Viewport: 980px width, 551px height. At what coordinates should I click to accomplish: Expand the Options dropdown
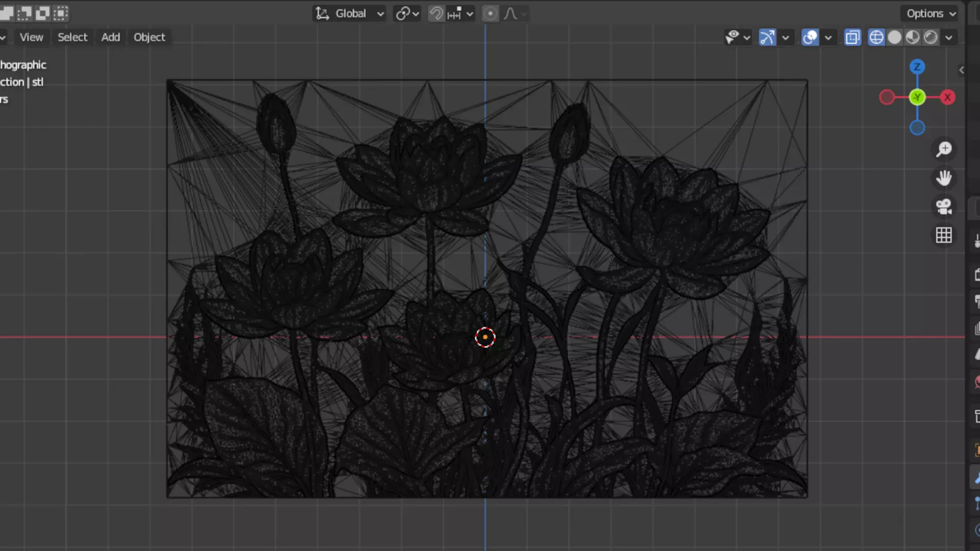[x=930, y=14]
